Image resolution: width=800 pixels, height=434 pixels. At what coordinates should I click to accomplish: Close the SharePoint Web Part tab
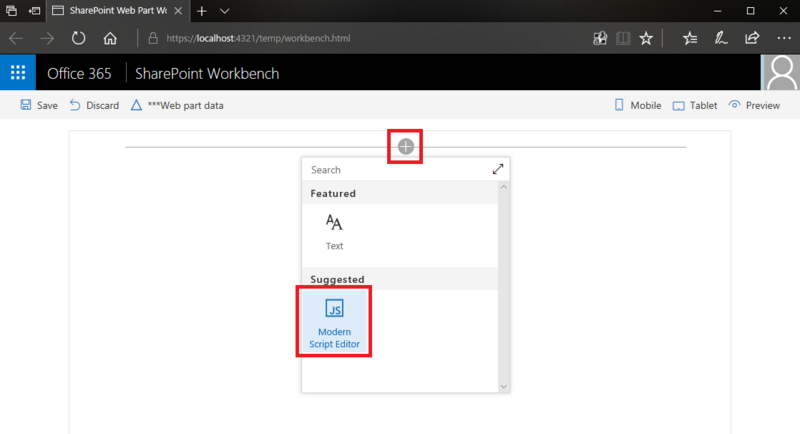pos(178,11)
